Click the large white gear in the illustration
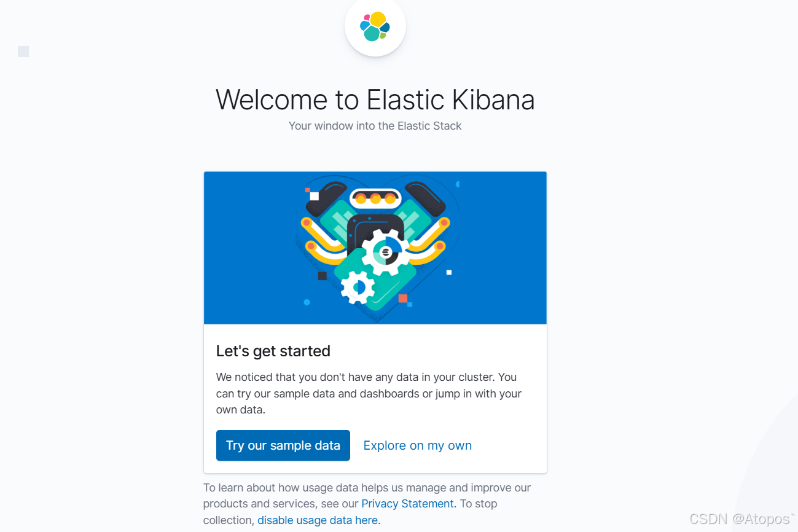The height and width of the screenshot is (532, 798). (x=385, y=252)
